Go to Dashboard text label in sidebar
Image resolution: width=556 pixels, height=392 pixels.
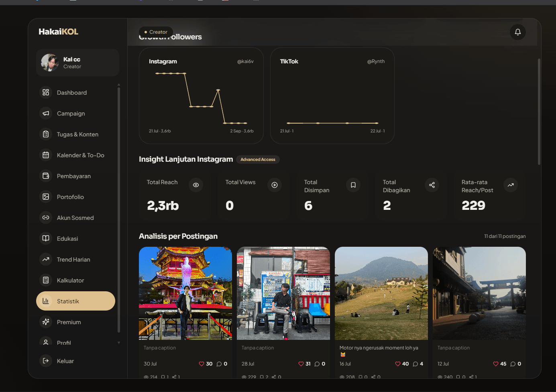[72, 93]
